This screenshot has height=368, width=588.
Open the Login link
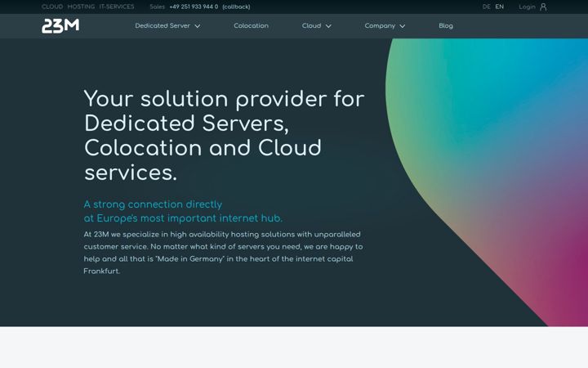pos(527,7)
